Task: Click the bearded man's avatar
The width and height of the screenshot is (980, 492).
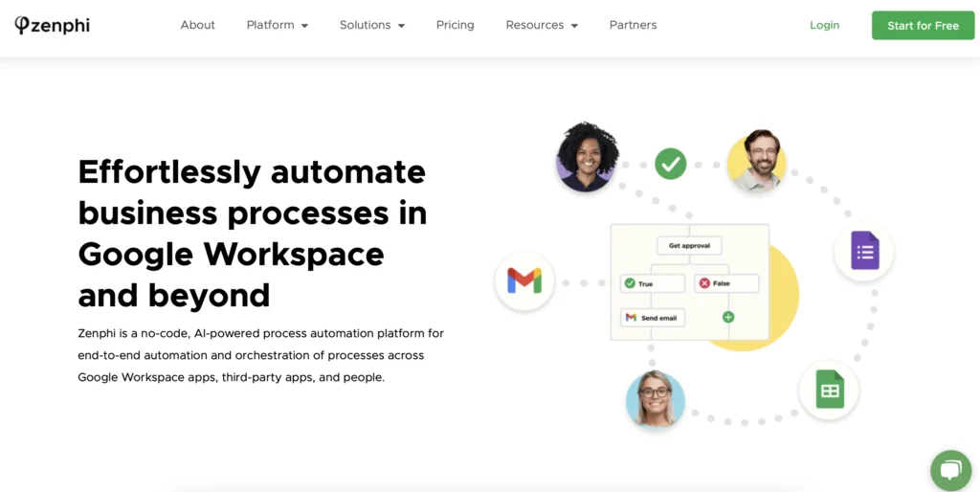Action: 757,160
